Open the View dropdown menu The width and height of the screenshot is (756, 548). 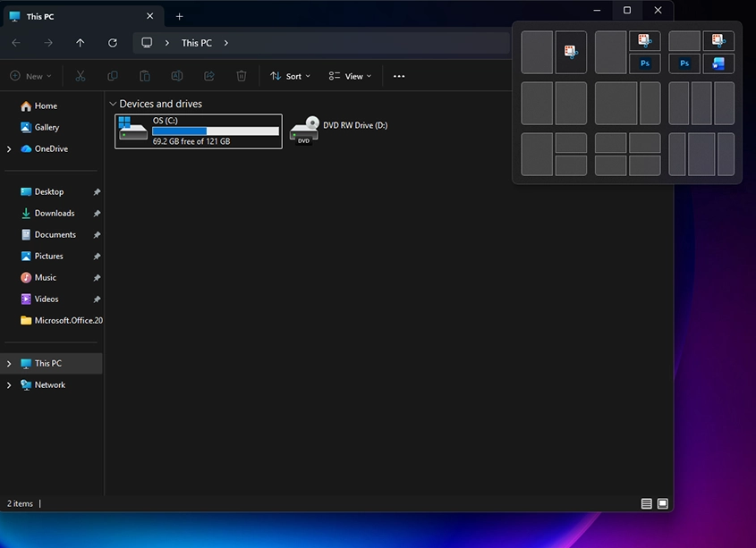coord(349,76)
